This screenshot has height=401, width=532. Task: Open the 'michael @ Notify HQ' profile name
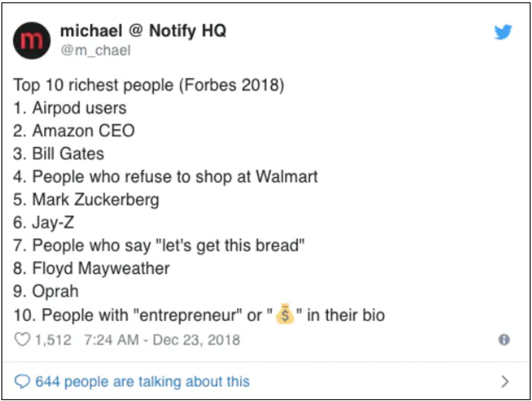143,31
